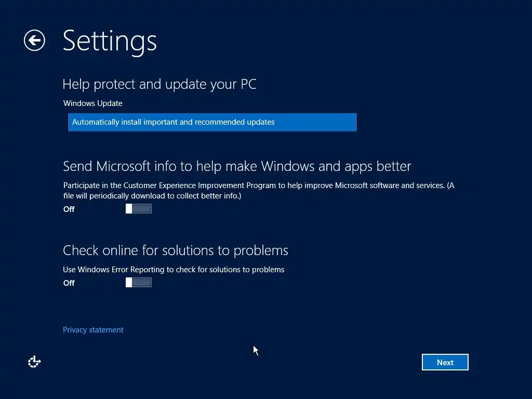This screenshot has height=399, width=532.
Task: Open the Ease of Access icon
Action: (34, 362)
